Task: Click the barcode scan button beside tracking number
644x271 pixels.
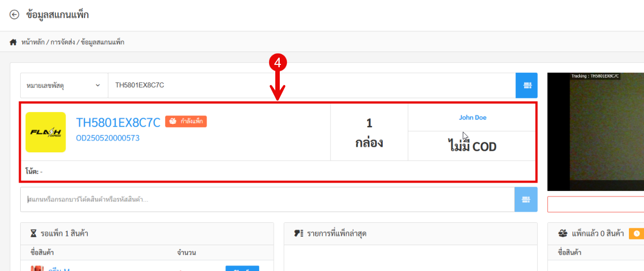Action: (527, 85)
